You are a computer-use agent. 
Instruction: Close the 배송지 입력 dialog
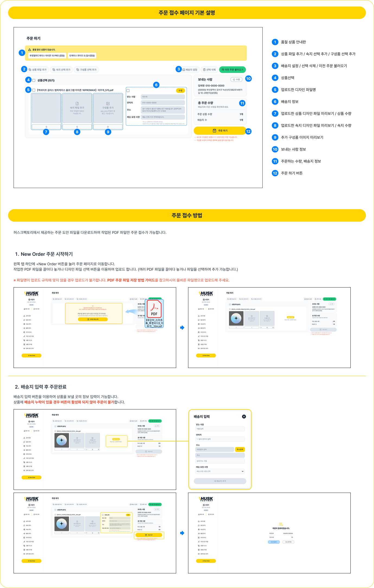244,416
